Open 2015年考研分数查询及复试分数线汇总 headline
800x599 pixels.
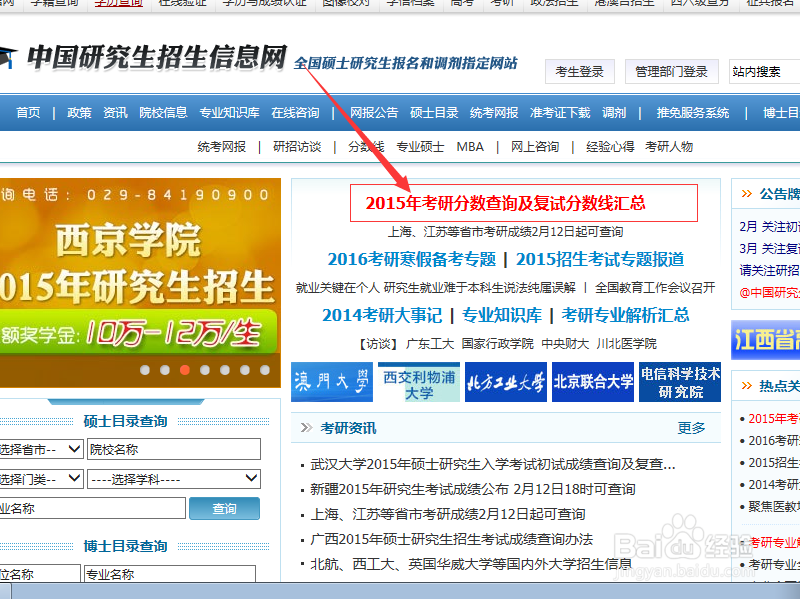(x=506, y=203)
